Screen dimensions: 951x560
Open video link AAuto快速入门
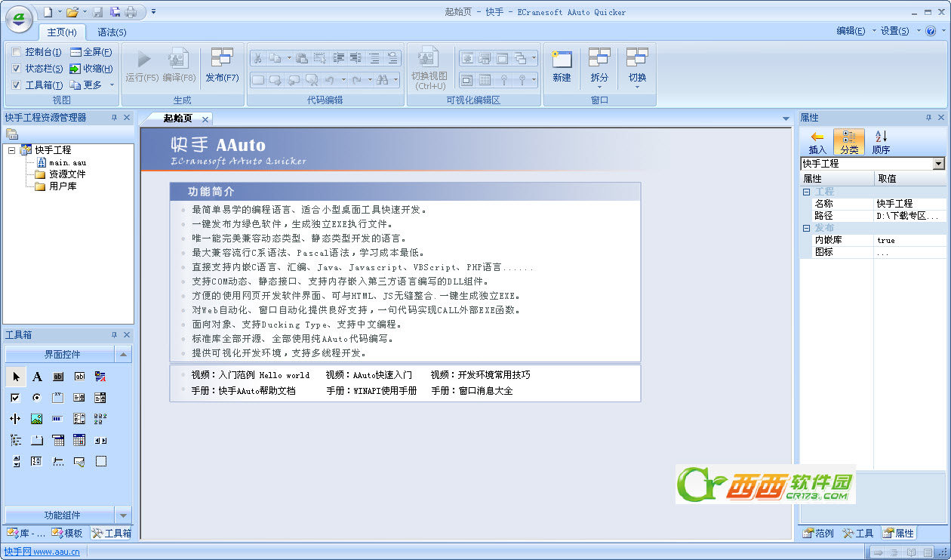369,375
